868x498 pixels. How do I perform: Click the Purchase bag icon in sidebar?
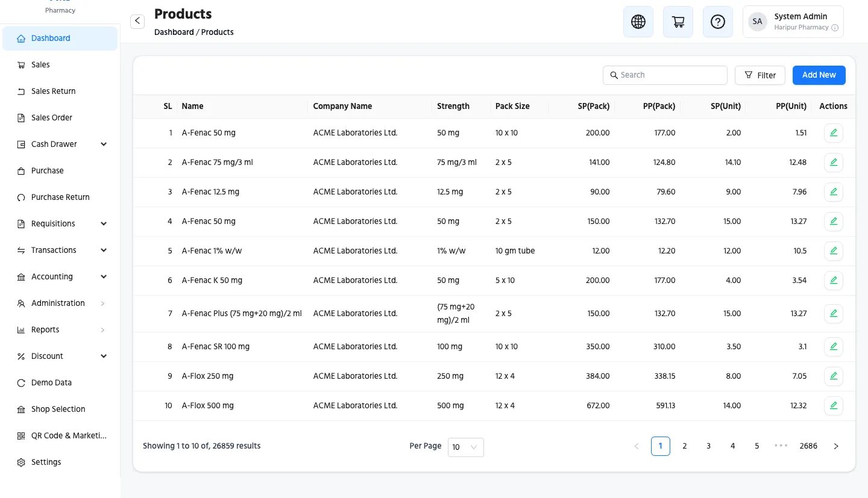21,171
